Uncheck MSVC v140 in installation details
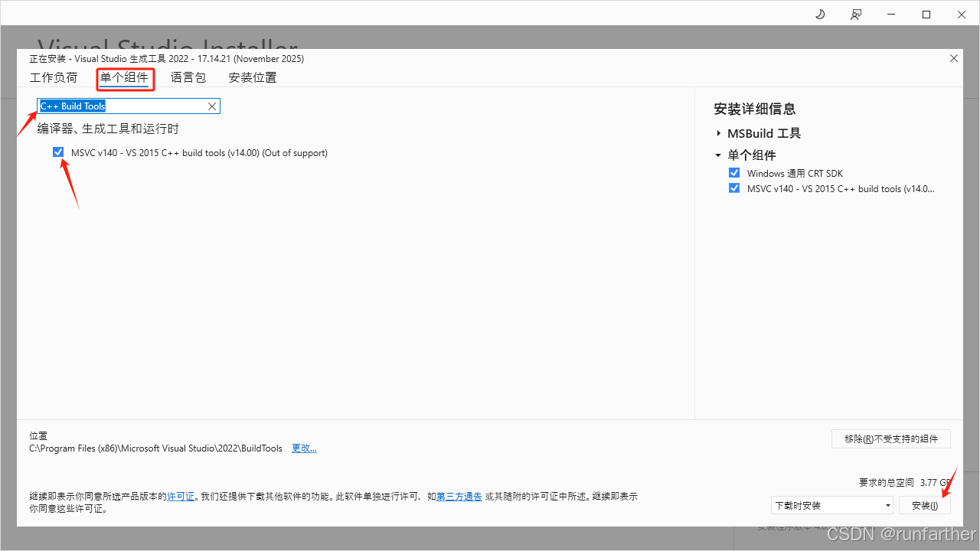 [734, 188]
